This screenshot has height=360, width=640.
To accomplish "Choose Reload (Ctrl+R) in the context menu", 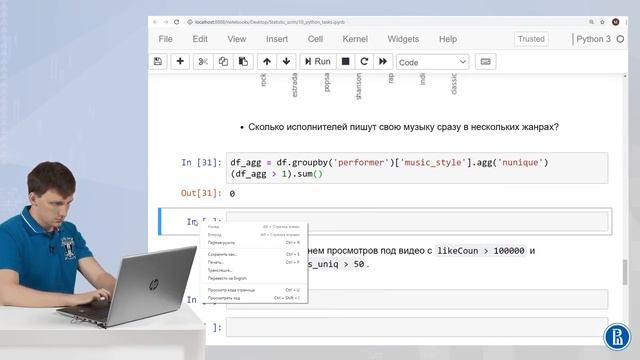I will (x=253, y=242).
